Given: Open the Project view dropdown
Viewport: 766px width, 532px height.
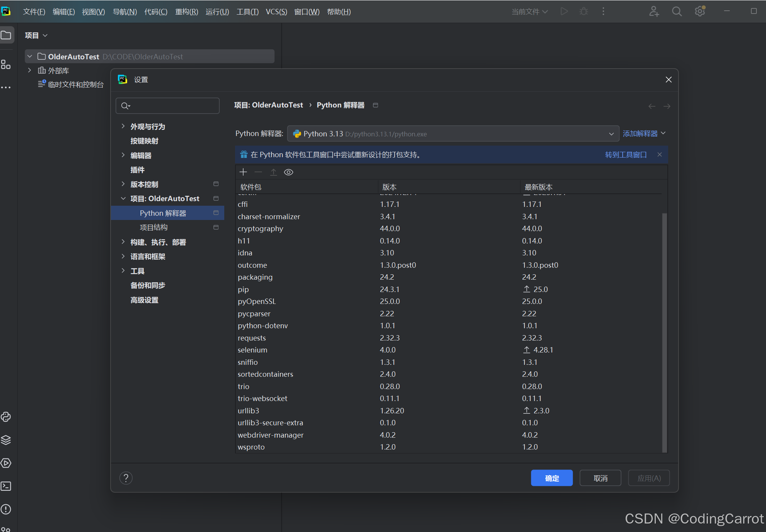Looking at the screenshot, I should click(36, 35).
